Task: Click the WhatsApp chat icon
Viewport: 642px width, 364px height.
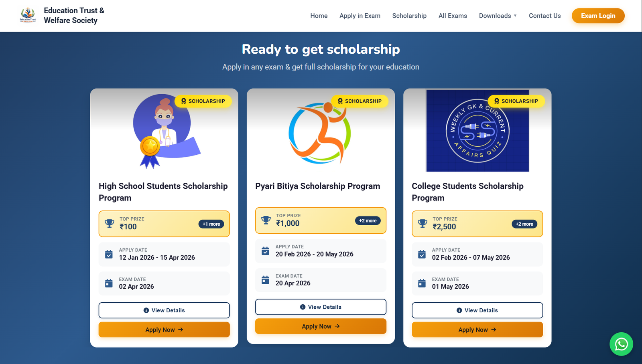Action: coord(621,344)
